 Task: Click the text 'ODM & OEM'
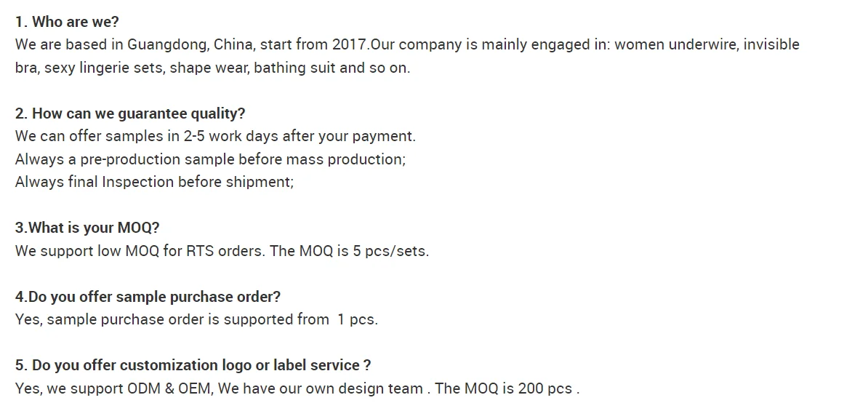coord(169,388)
